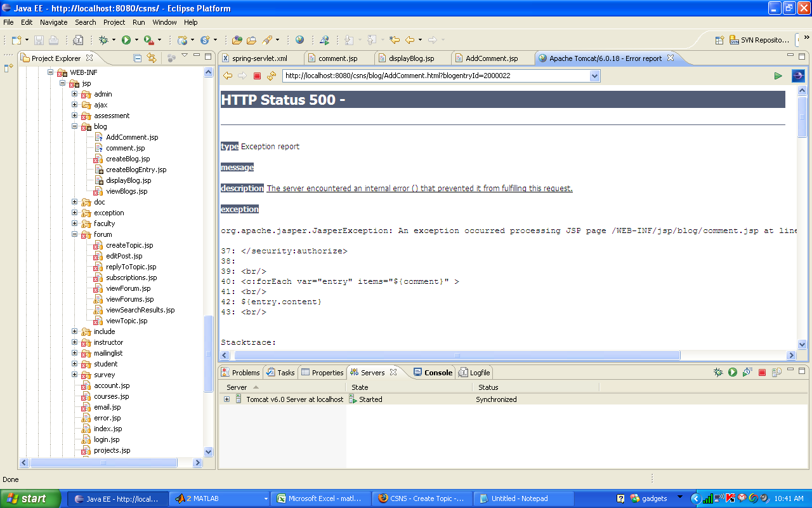Stop loading page in internal browser

point(257,76)
